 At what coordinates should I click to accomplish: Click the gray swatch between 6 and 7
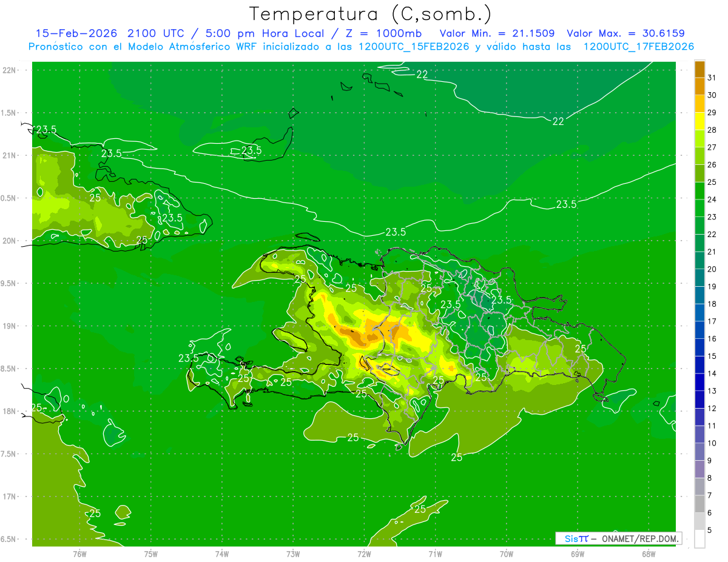coord(699,504)
